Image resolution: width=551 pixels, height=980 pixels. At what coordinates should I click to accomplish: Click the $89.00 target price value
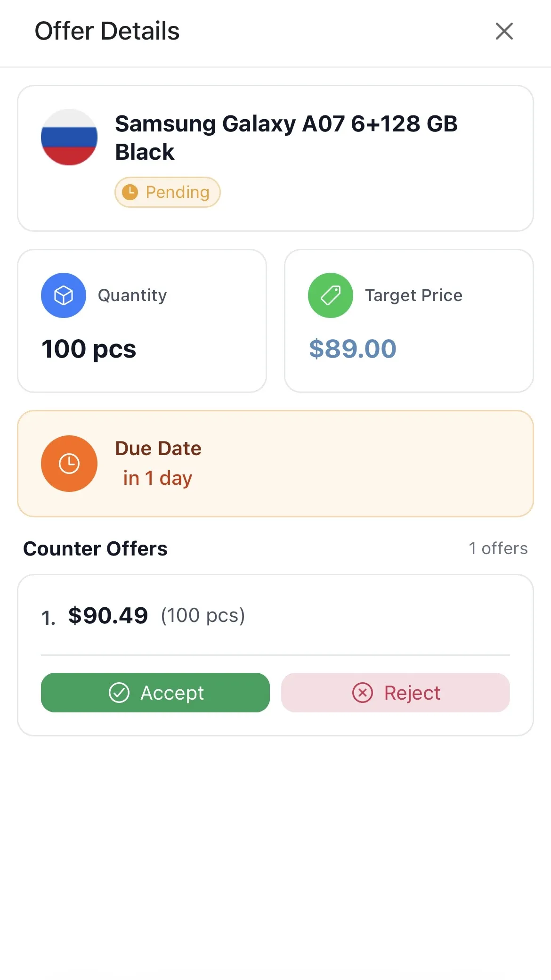353,349
